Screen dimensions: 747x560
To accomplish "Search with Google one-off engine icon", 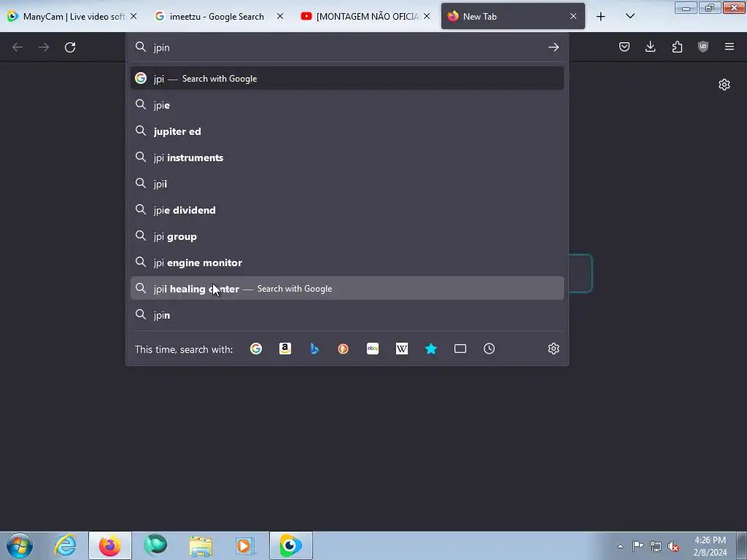I will pyautogui.click(x=256, y=349).
